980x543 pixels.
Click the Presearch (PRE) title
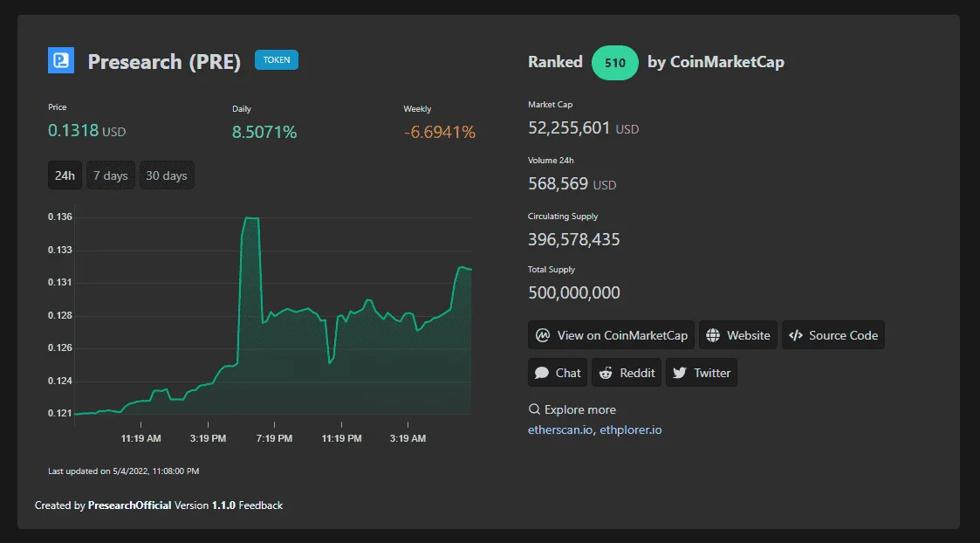164,61
